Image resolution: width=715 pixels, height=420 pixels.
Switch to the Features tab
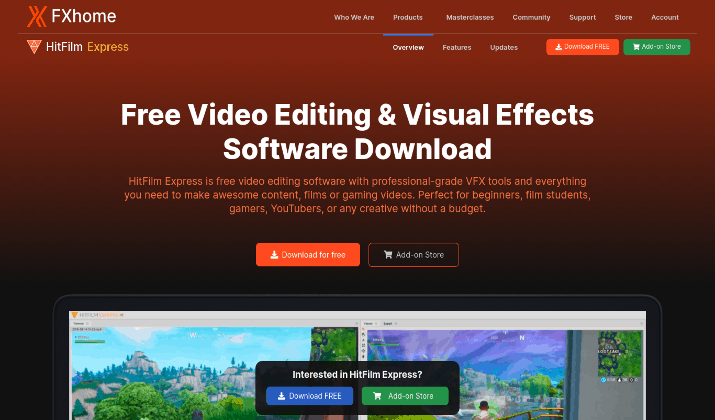click(x=457, y=47)
